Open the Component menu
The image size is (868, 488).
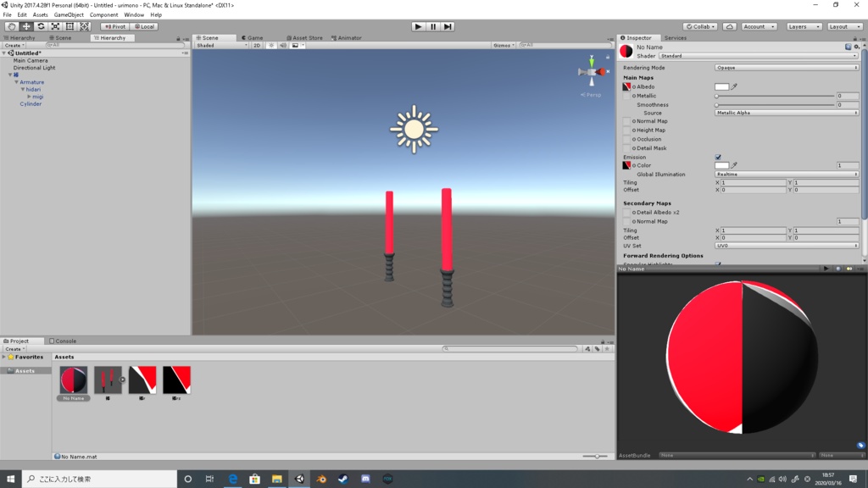point(103,15)
